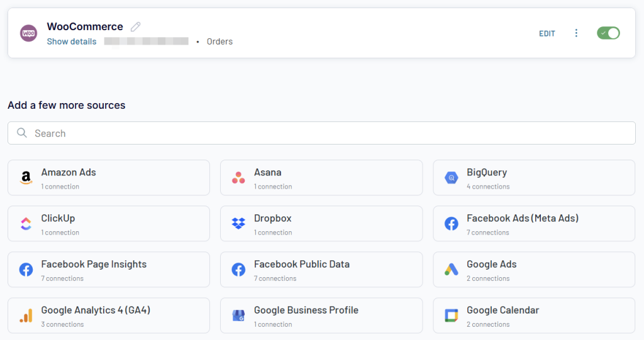The image size is (644, 340).
Task: Click the Asana logo icon
Action: coord(238,178)
